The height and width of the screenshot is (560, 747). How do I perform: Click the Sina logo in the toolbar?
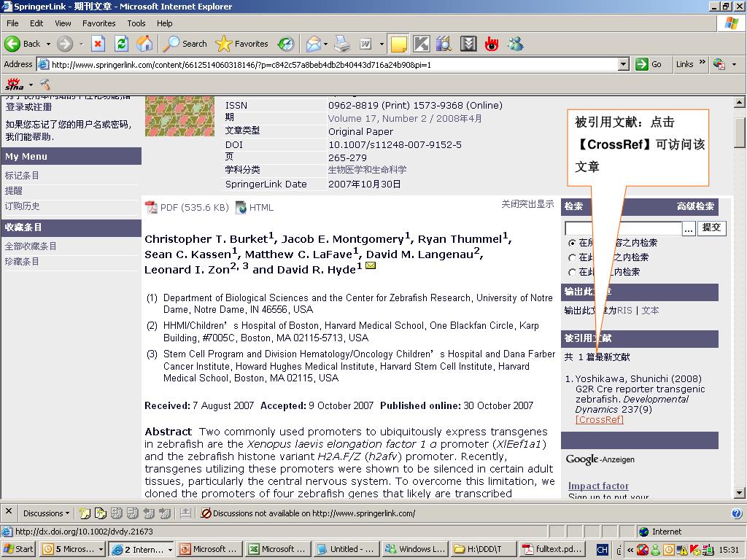click(x=15, y=85)
